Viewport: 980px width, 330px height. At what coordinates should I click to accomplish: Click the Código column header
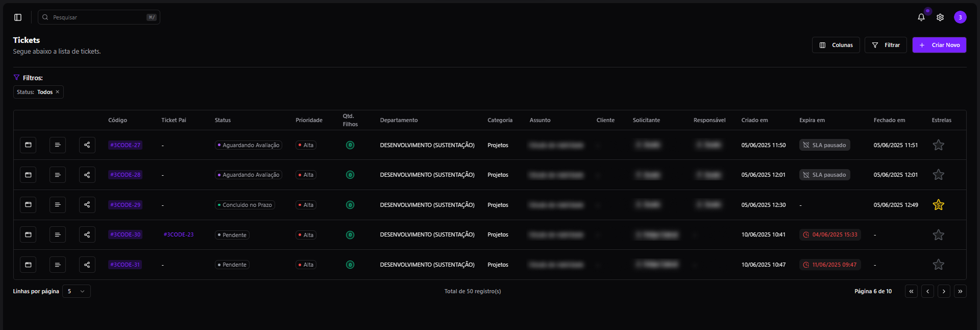117,120
